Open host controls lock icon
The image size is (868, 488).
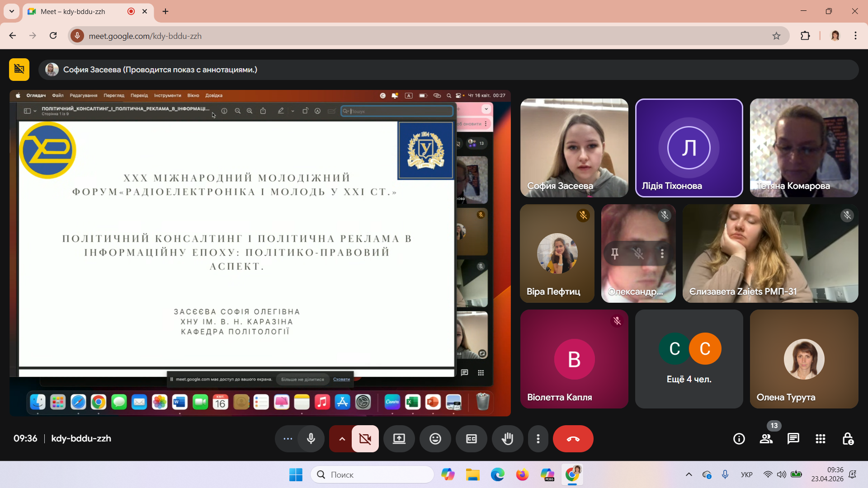click(x=848, y=439)
